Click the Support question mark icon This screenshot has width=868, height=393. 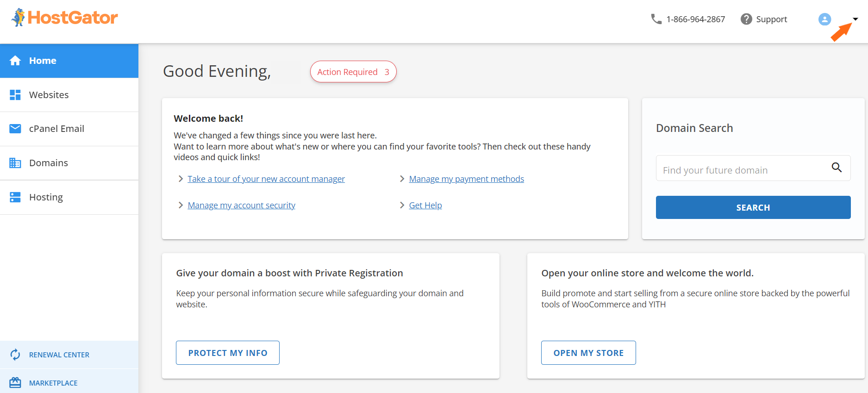point(746,19)
